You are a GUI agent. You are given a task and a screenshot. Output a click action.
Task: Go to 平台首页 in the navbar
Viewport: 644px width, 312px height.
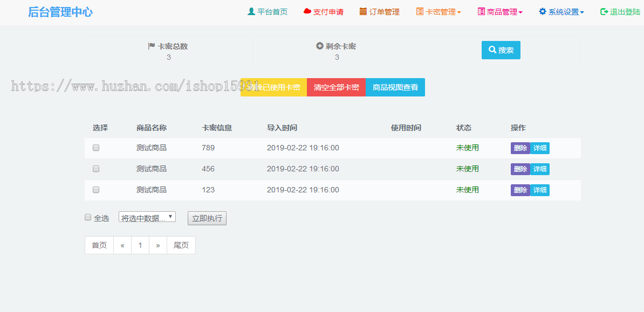[x=268, y=12]
